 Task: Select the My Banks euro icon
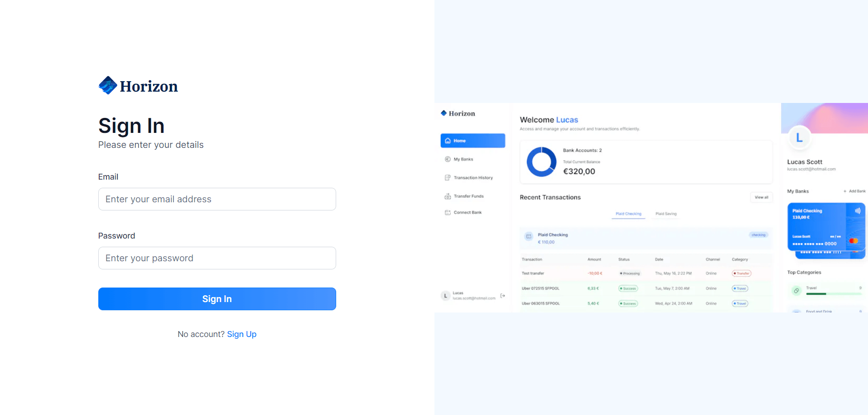click(x=448, y=159)
